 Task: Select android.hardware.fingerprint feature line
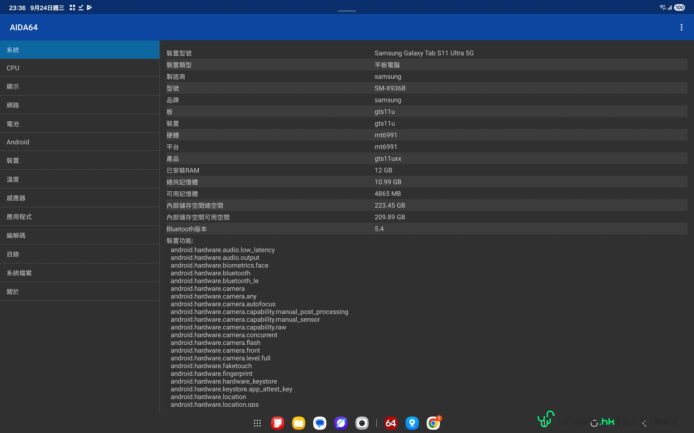(x=212, y=374)
